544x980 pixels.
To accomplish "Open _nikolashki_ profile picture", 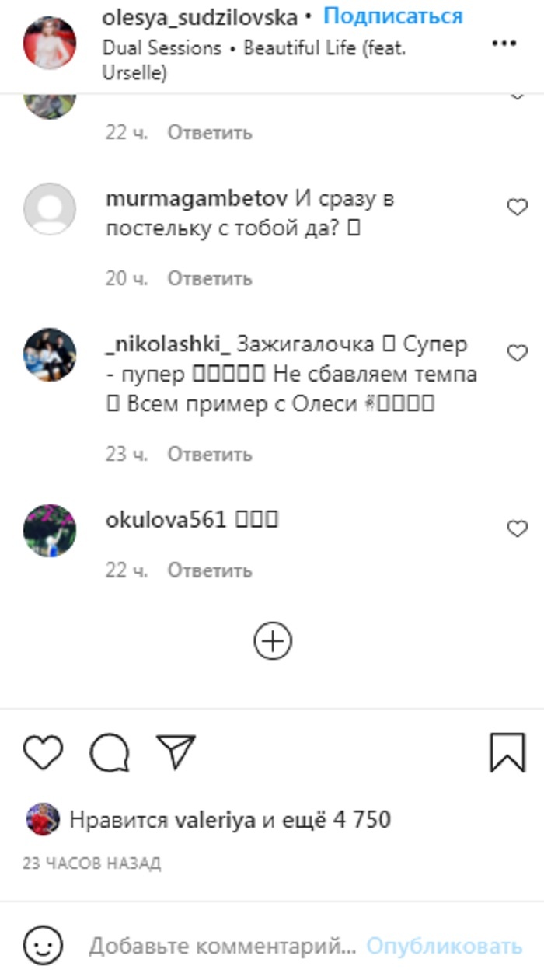I will 50,354.
